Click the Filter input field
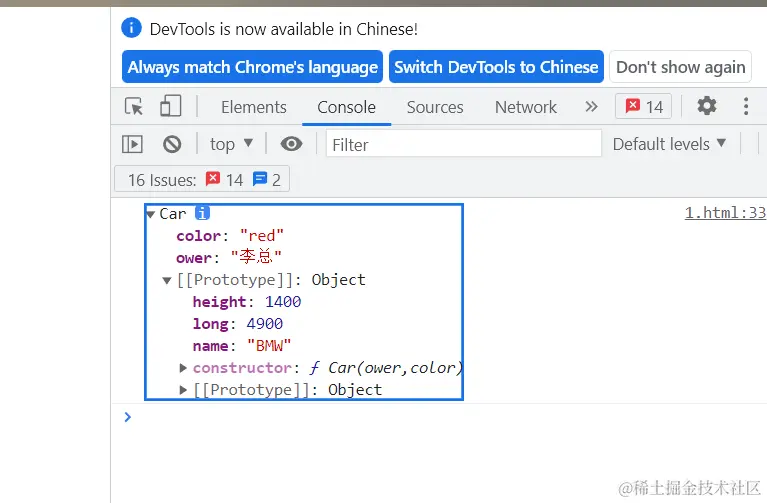This screenshot has width=767, height=503. tap(464, 144)
